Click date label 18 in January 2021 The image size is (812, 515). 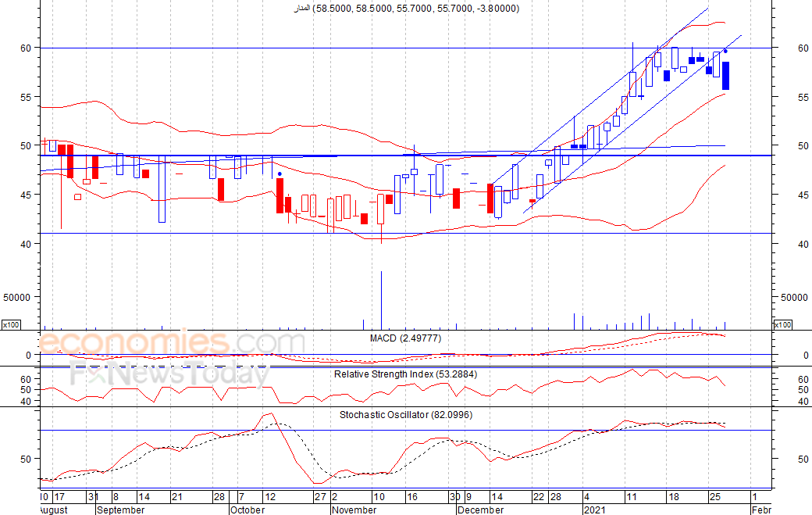pos(673,497)
